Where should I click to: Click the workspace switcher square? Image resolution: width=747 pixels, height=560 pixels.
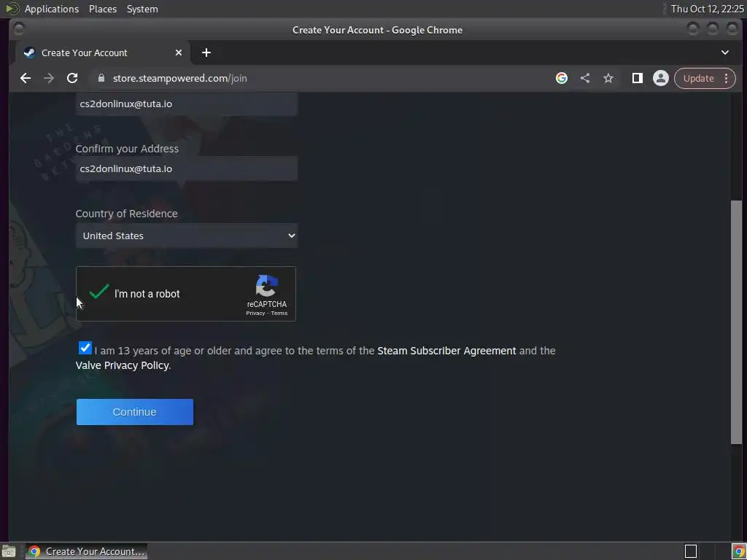[691, 551]
